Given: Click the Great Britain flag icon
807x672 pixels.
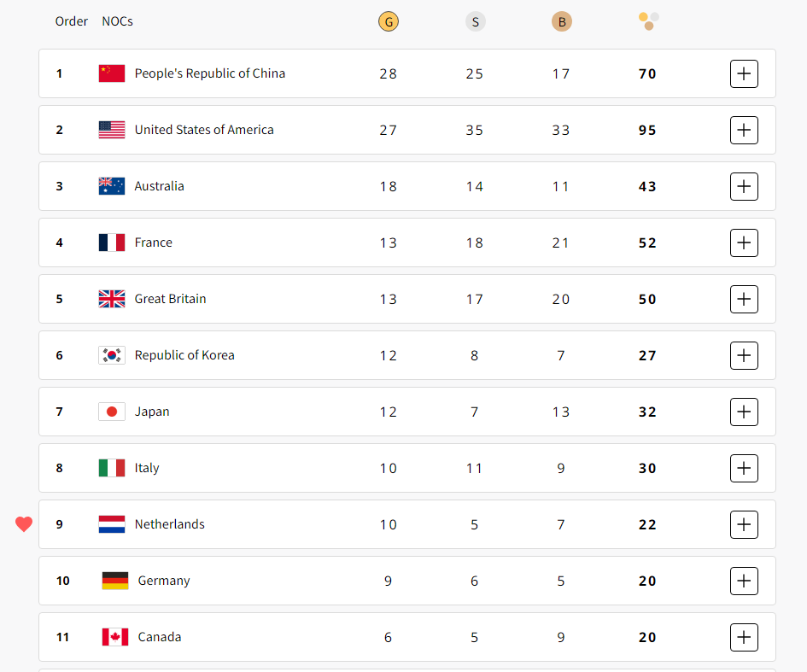Looking at the screenshot, I should coord(112,299).
